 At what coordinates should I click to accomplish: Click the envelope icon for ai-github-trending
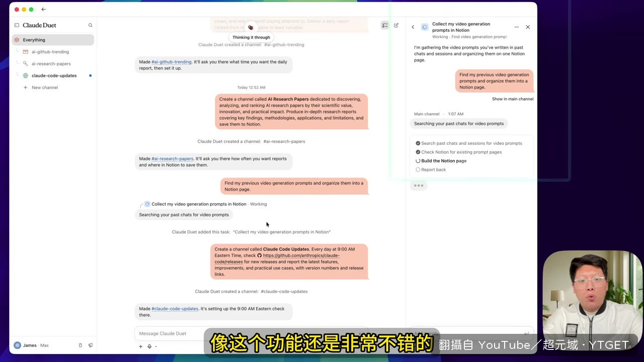pyautogui.click(x=26, y=52)
